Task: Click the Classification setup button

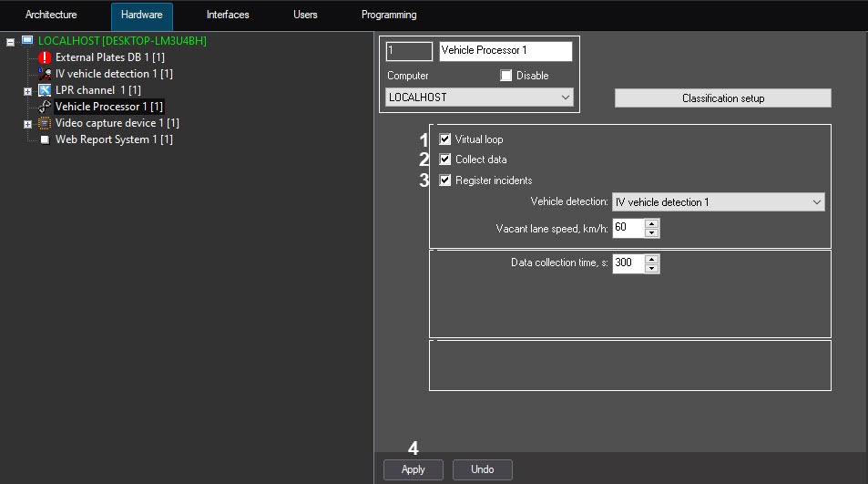Action: tap(723, 98)
